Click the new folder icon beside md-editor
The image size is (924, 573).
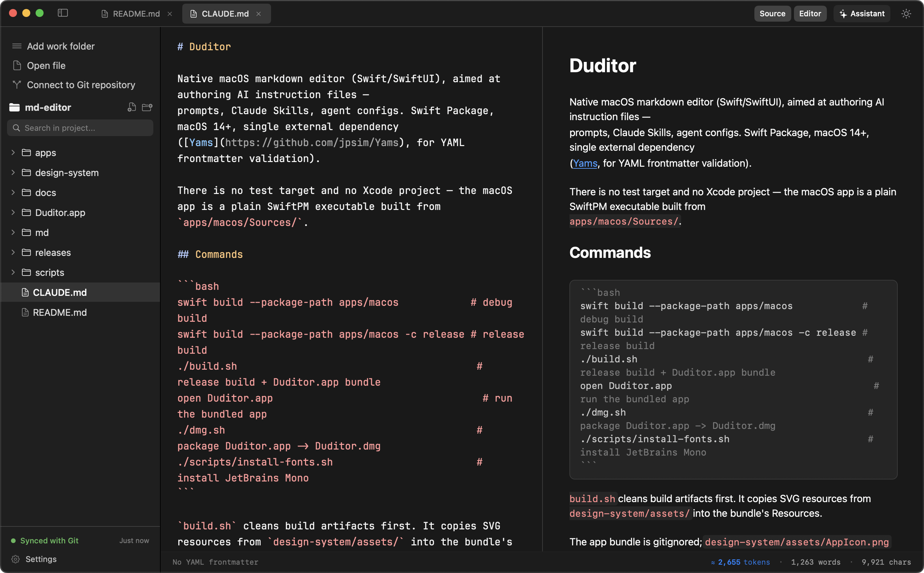(x=147, y=107)
